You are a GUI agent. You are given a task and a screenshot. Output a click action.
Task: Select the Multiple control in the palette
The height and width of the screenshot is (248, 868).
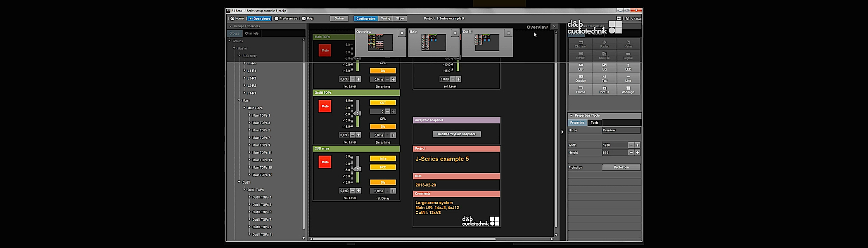click(604, 56)
